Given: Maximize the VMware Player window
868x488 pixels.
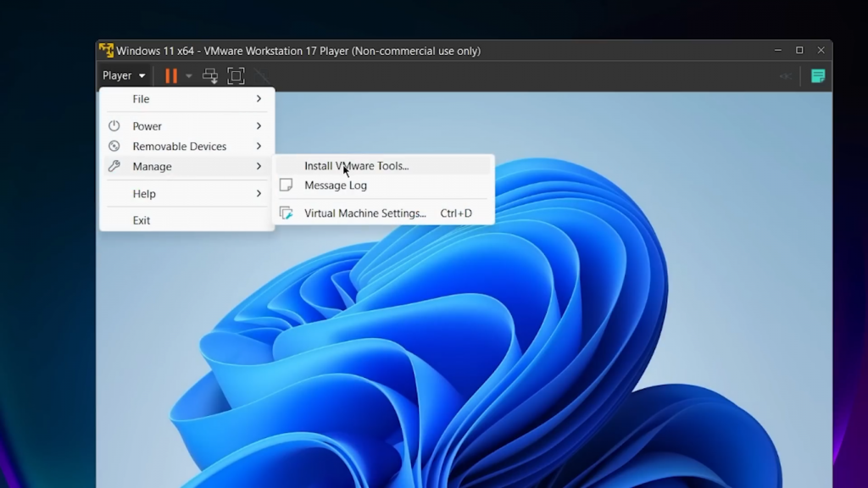Looking at the screenshot, I should pyautogui.click(x=799, y=50).
